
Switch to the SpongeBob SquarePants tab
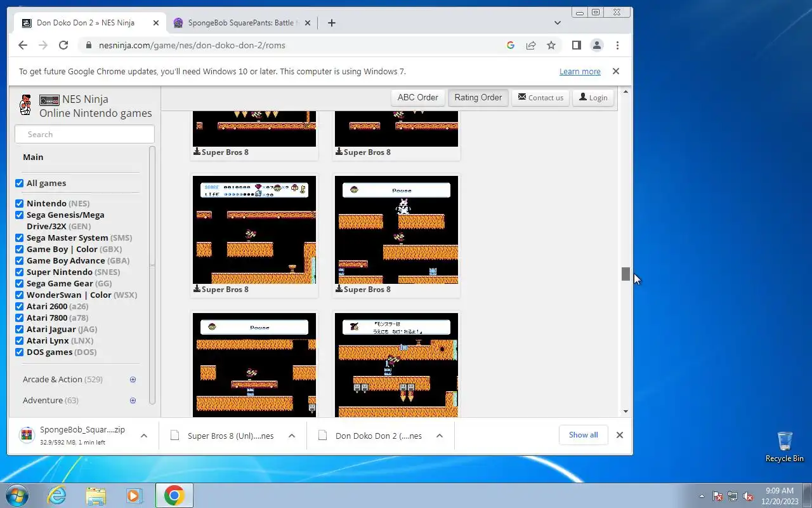click(242, 23)
